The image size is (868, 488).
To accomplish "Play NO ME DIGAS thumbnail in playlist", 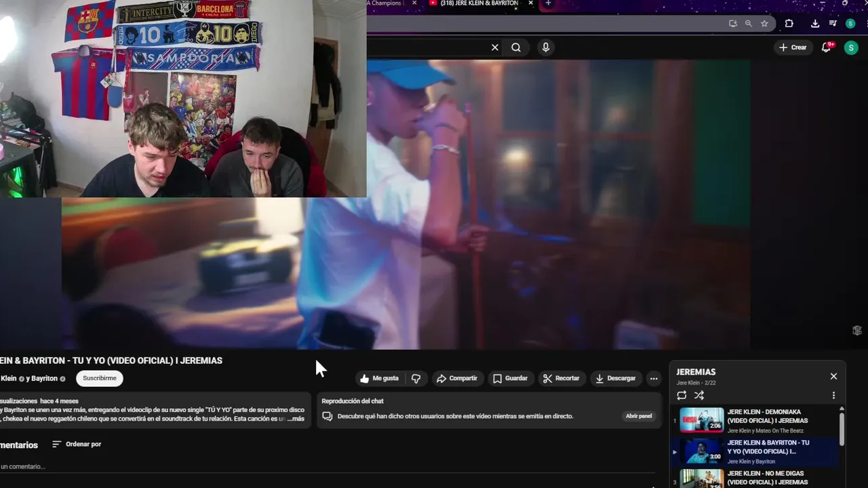I will tap(702, 479).
